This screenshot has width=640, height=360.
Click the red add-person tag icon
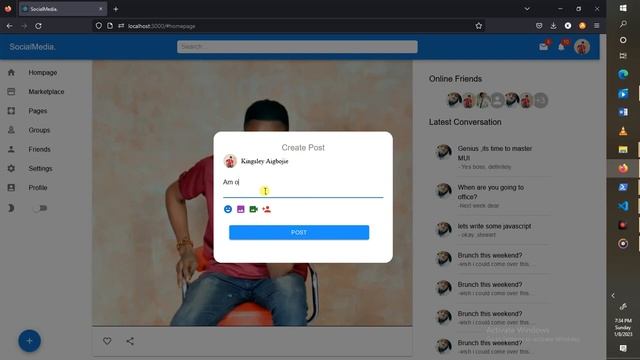(x=267, y=209)
